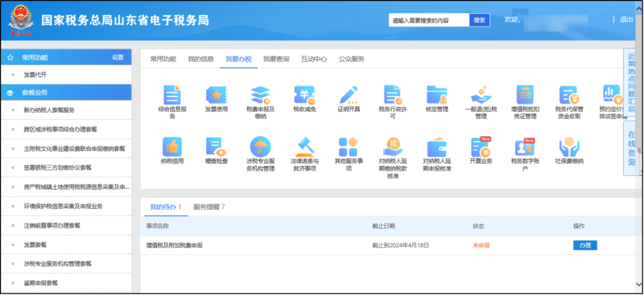
Task: Open the 核定管理 icon
Action: (x=436, y=95)
